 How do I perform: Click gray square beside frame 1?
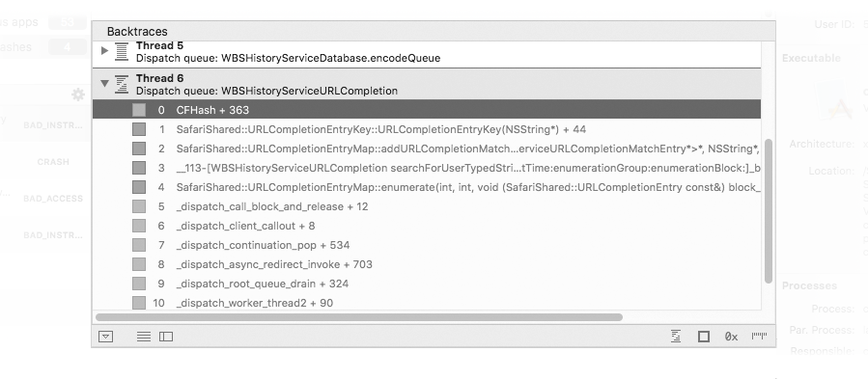coord(139,129)
